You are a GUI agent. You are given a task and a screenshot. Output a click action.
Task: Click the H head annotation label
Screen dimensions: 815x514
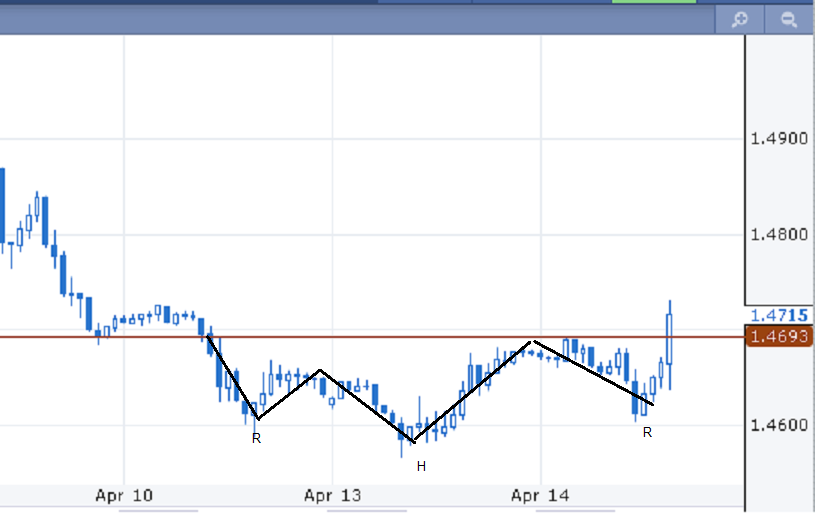422,467
